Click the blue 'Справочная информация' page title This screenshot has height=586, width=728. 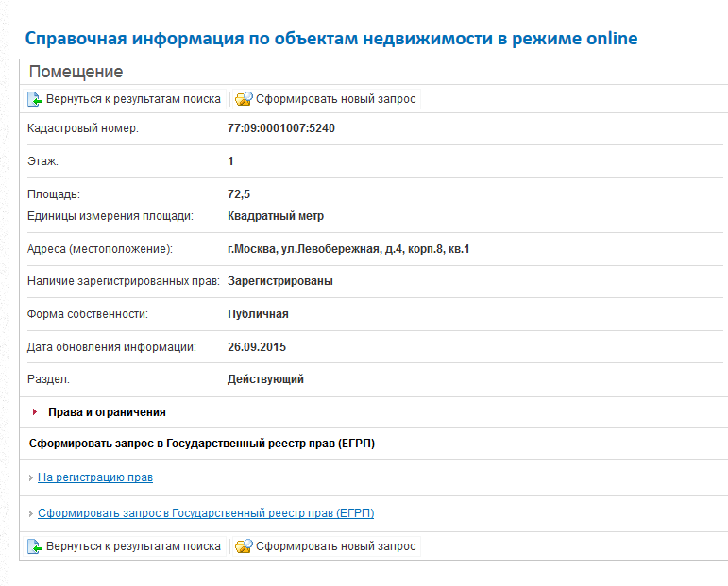(x=330, y=39)
